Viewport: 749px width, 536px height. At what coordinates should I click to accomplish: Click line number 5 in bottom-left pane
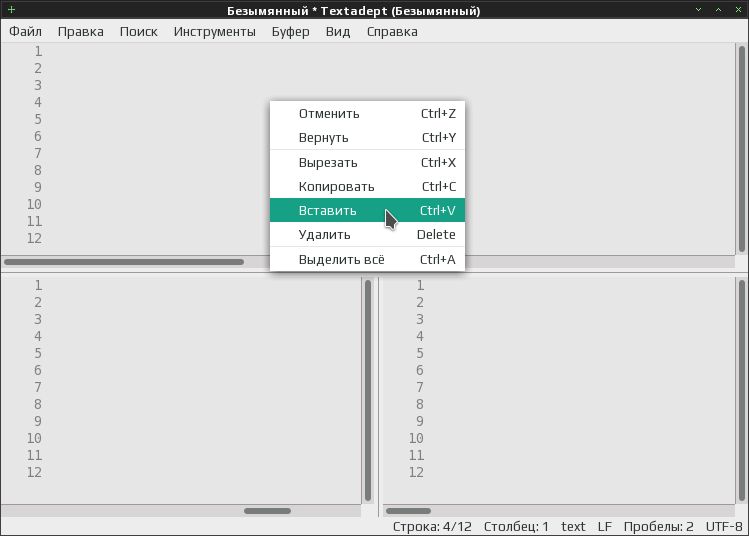click(x=38, y=353)
